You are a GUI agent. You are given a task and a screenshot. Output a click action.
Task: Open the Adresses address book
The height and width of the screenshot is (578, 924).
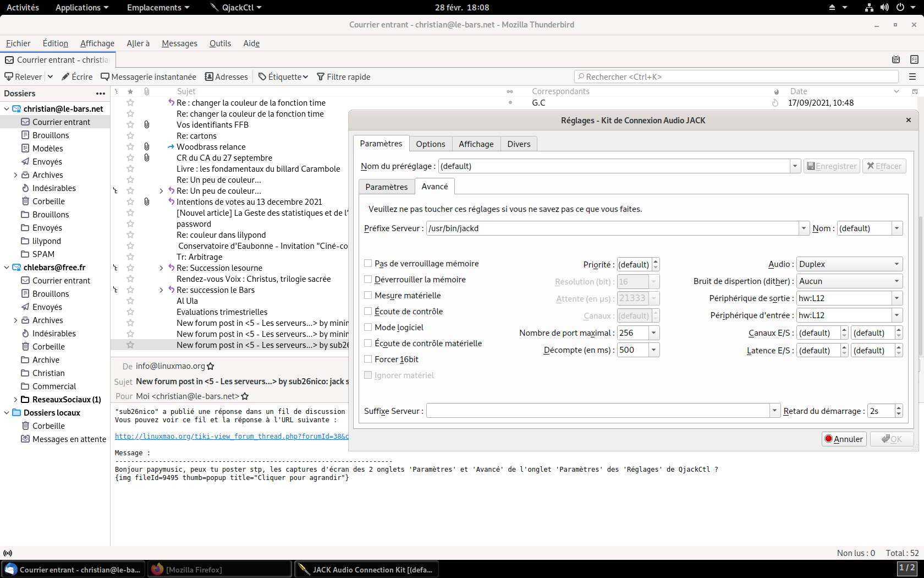pos(227,77)
